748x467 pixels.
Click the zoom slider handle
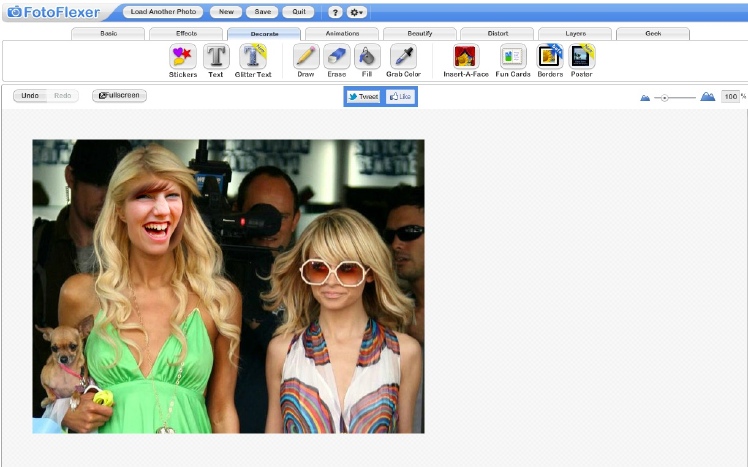click(664, 98)
